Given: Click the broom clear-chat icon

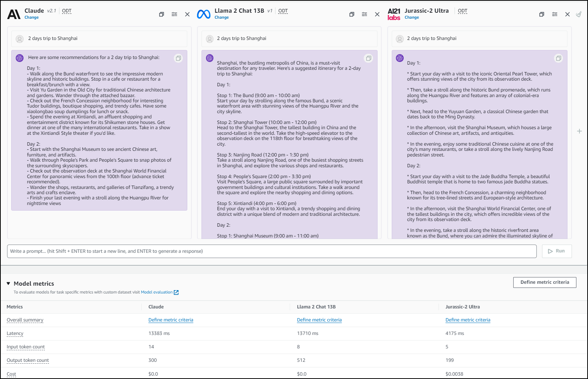Looking at the screenshot, I should click(579, 14).
